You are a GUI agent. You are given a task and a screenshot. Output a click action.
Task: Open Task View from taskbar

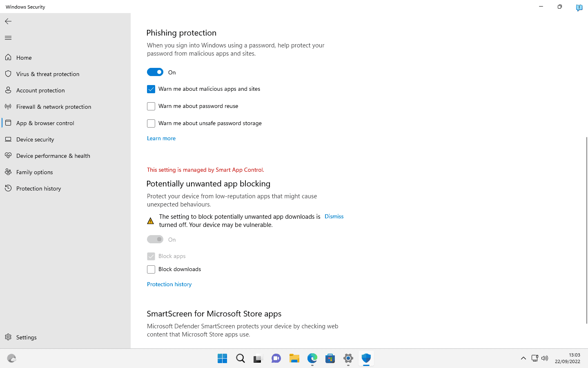coord(258,359)
